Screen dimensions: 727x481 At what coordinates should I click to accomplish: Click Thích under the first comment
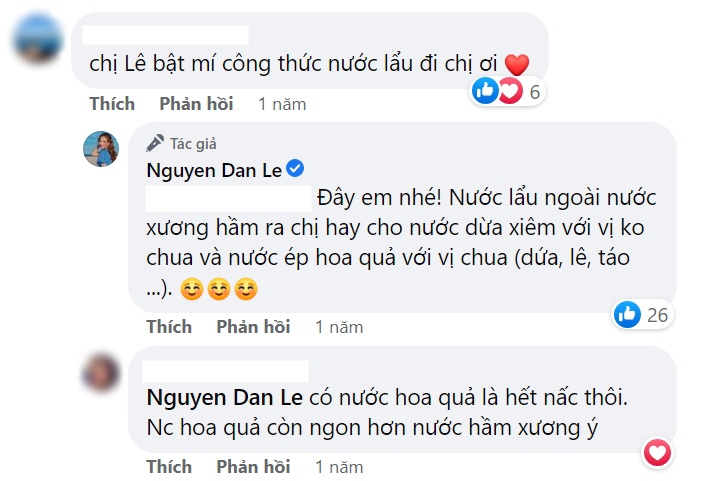coord(112,104)
